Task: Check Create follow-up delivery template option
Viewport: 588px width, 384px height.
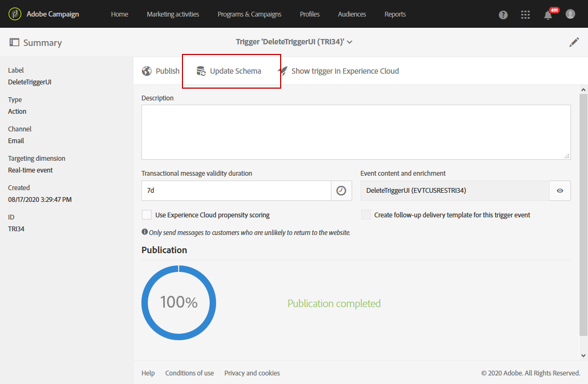Action: pyautogui.click(x=365, y=215)
